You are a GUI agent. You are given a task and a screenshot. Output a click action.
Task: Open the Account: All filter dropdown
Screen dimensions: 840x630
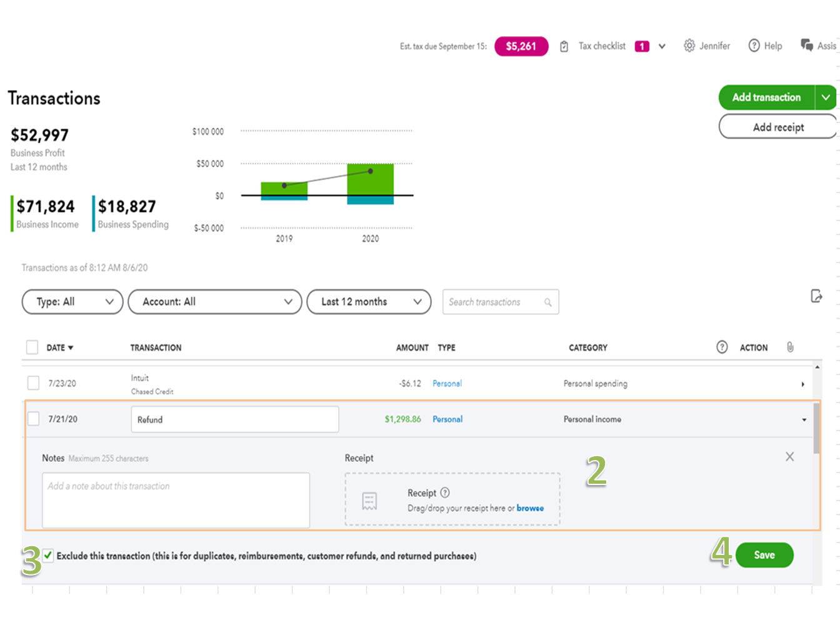(214, 302)
